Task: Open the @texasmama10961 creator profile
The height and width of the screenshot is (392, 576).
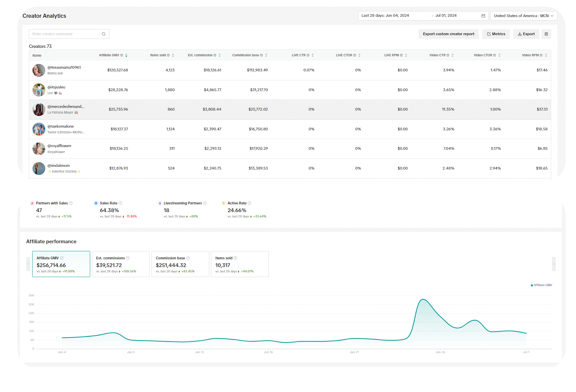Action: 64,67
